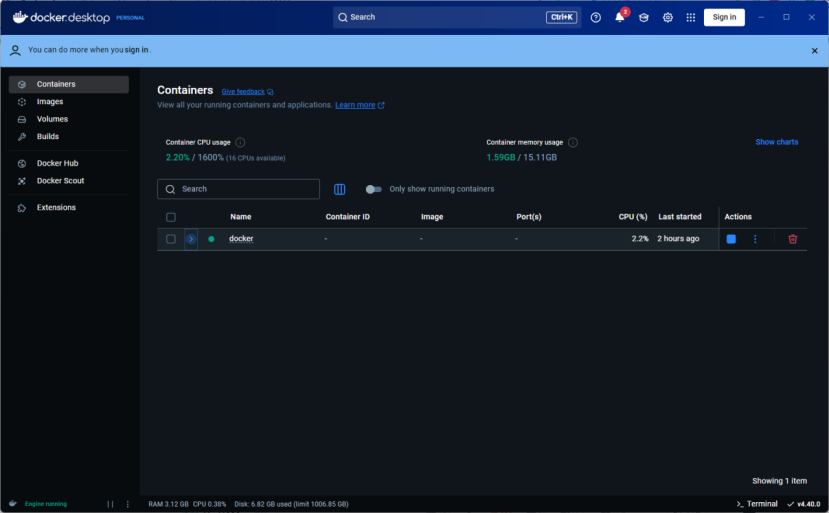Focus the top global Search bar
The height and width of the screenshot is (513, 829).
click(457, 17)
